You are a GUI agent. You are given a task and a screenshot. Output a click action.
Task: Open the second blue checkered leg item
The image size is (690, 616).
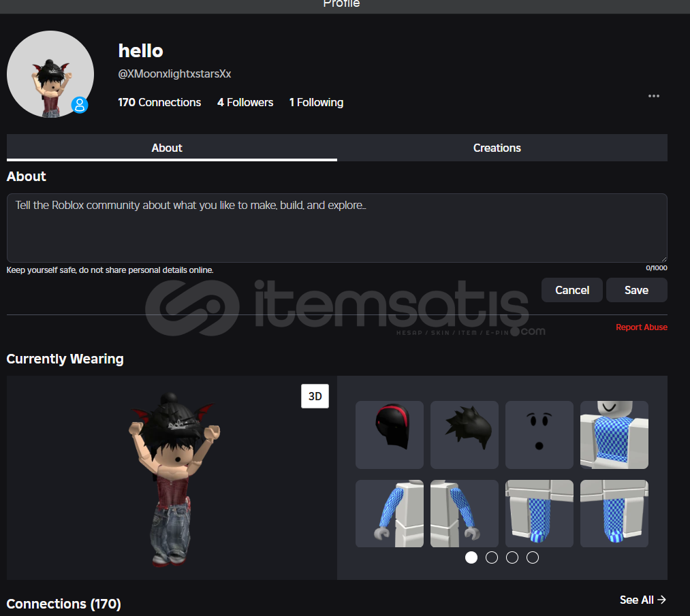(x=614, y=513)
